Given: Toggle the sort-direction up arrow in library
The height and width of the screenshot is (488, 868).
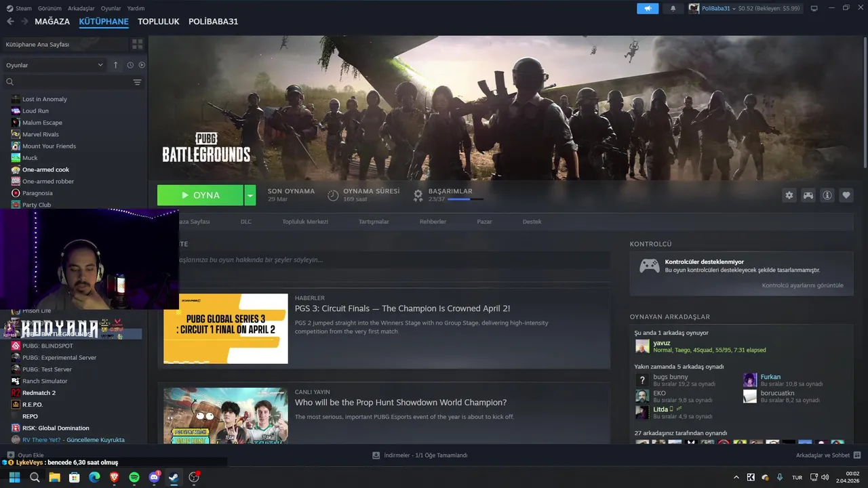Looking at the screenshot, I should [115, 65].
